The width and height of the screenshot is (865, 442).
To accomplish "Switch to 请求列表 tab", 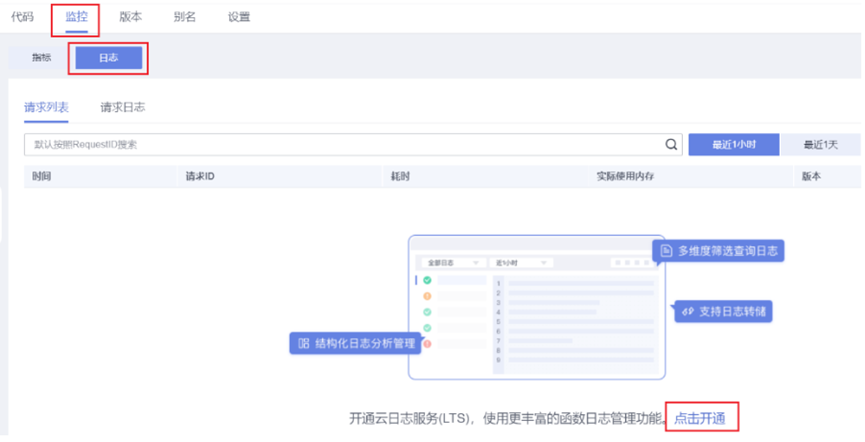I will pos(46,107).
